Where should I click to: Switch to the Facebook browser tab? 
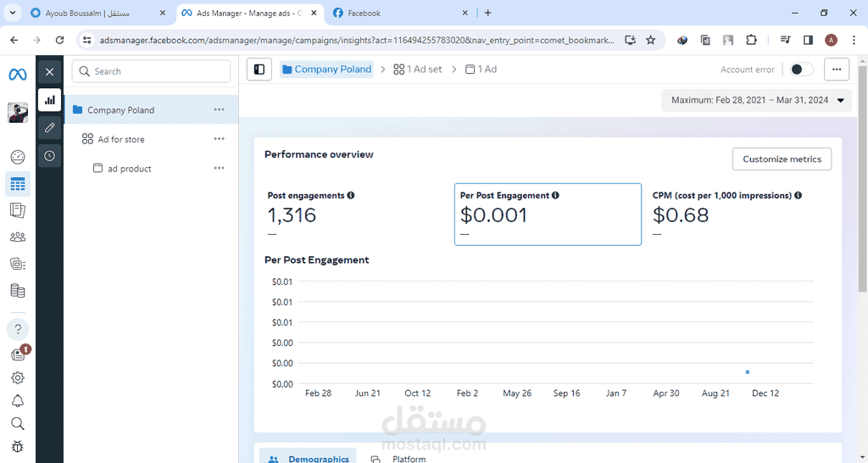401,13
